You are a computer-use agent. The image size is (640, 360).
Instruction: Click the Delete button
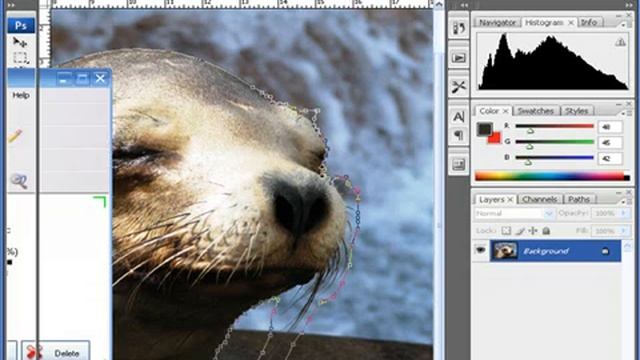click(56, 352)
